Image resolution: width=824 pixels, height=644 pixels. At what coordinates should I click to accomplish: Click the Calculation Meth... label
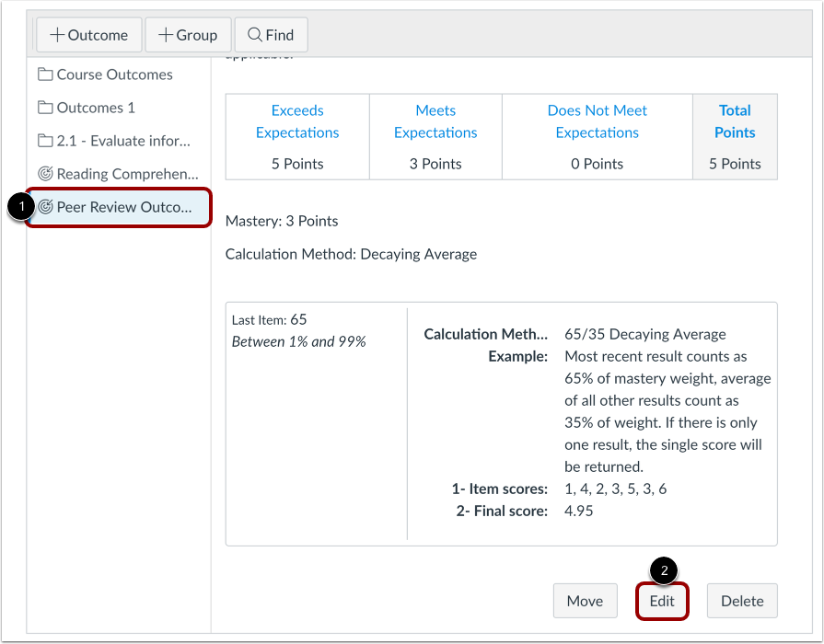(x=485, y=334)
